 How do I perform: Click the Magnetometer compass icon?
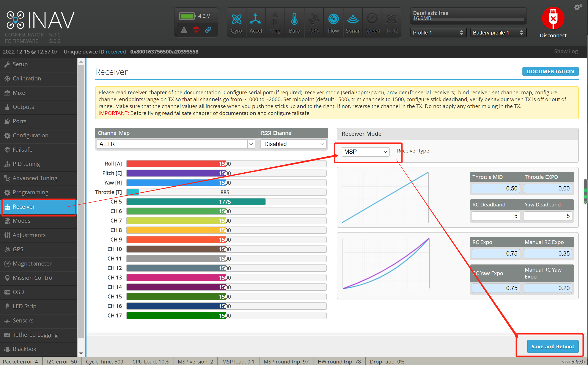(x=7, y=264)
